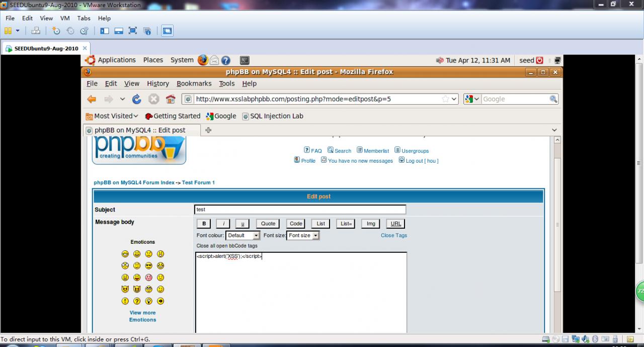Click the bookmark star in the URL bar
This screenshot has height=347, width=644.
click(x=445, y=99)
